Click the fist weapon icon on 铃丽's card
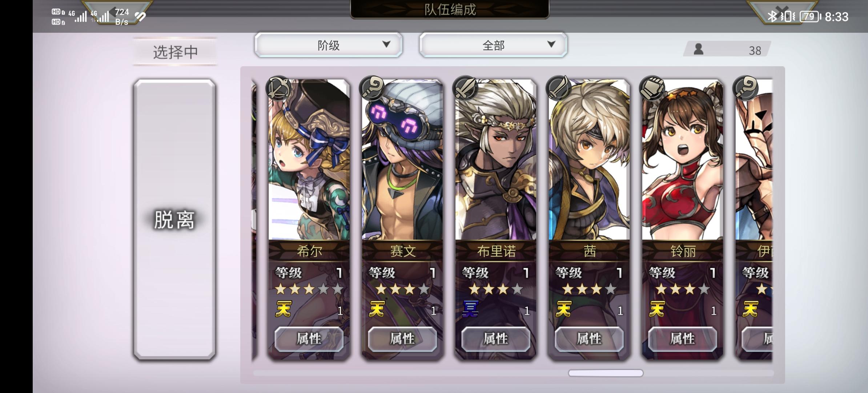 click(652, 88)
